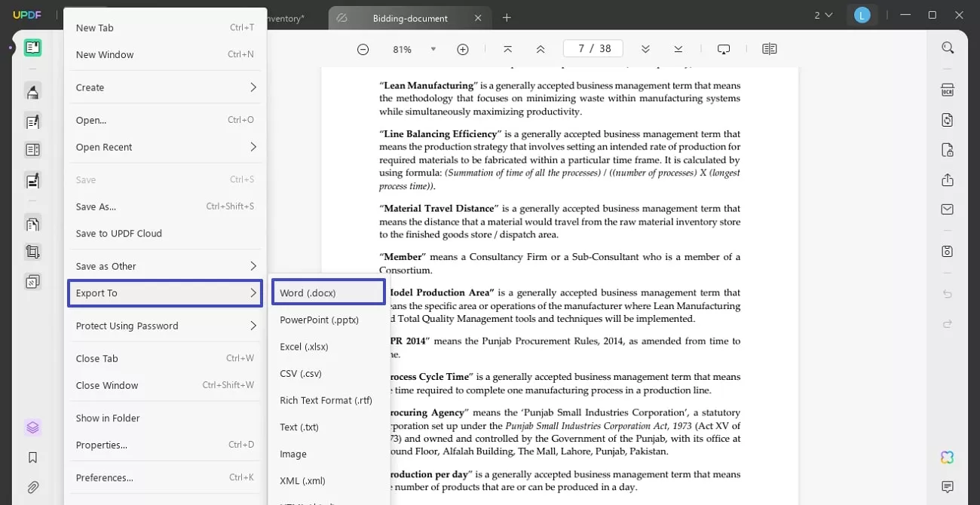The width and height of the screenshot is (980, 505).
Task: Open the Layers panel icon
Action: 32,427
